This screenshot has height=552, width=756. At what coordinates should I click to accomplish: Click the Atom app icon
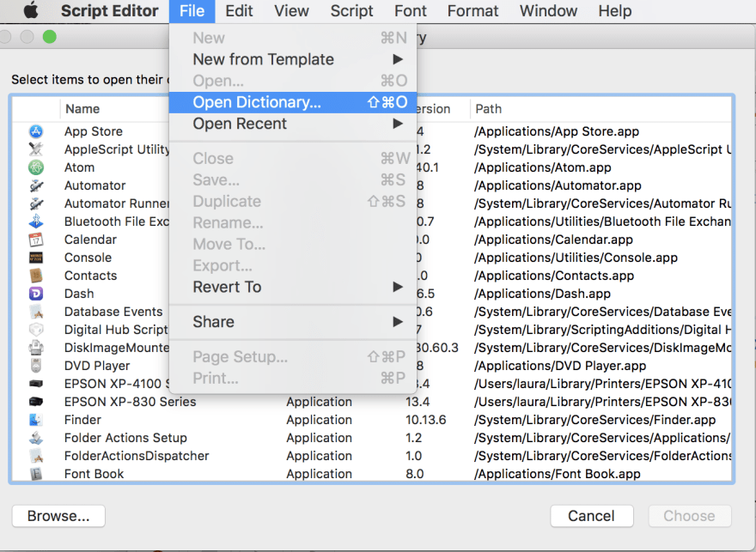coord(36,167)
